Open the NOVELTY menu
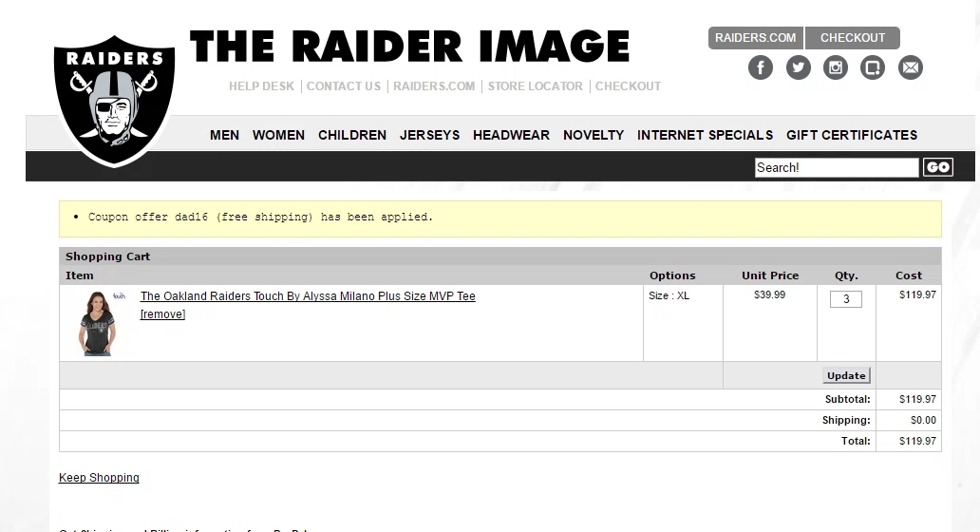 pyautogui.click(x=594, y=135)
